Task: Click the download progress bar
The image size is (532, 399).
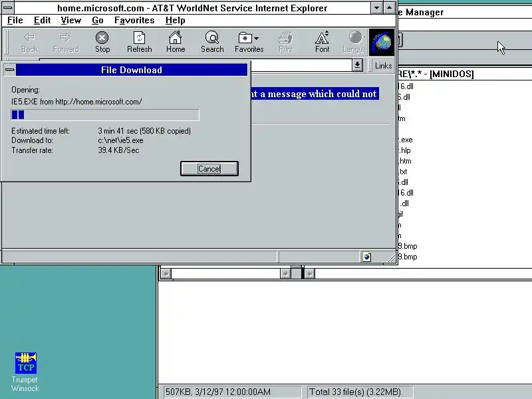Action: coord(105,115)
